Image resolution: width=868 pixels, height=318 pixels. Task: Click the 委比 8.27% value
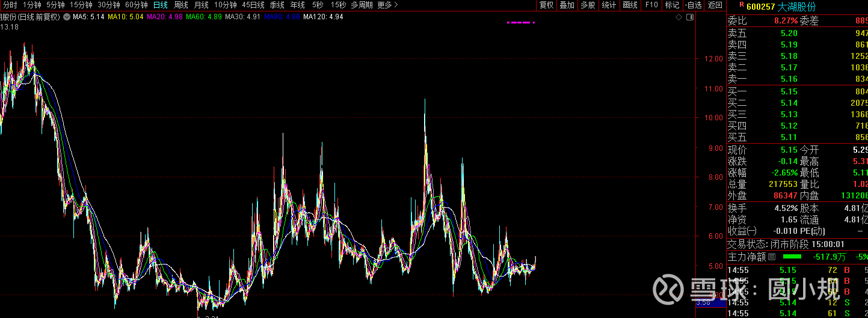point(786,20)
